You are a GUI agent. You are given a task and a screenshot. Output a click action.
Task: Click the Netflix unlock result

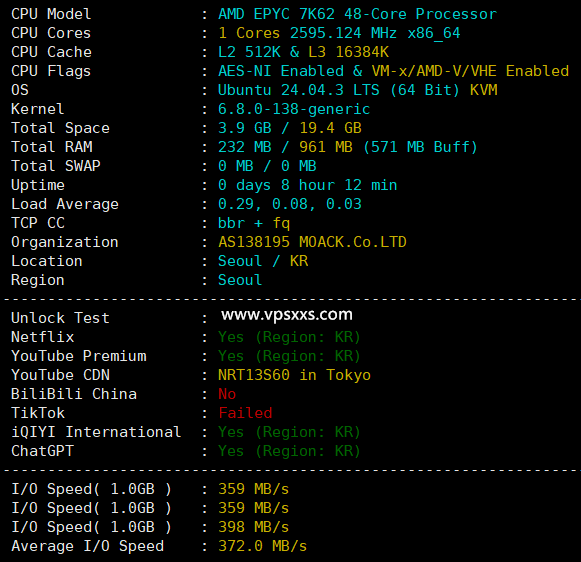(289, 337)
